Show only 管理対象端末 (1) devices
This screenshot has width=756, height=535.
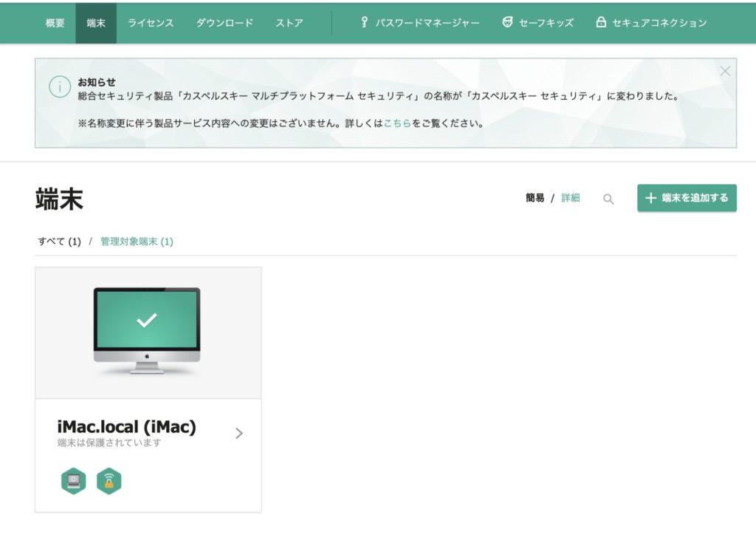(137, 242)
